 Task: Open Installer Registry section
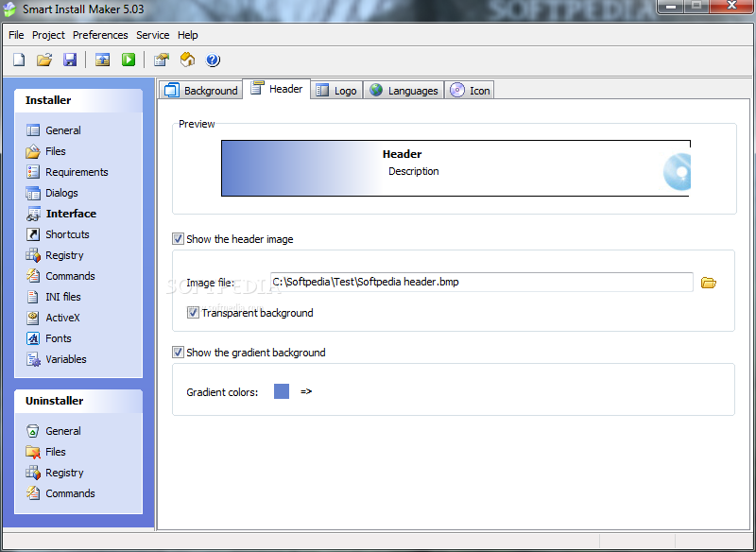pyautogui.click(x=55, y=255)
